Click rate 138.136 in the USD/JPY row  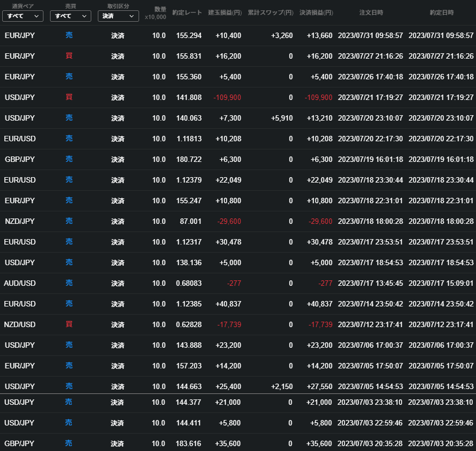189,262
